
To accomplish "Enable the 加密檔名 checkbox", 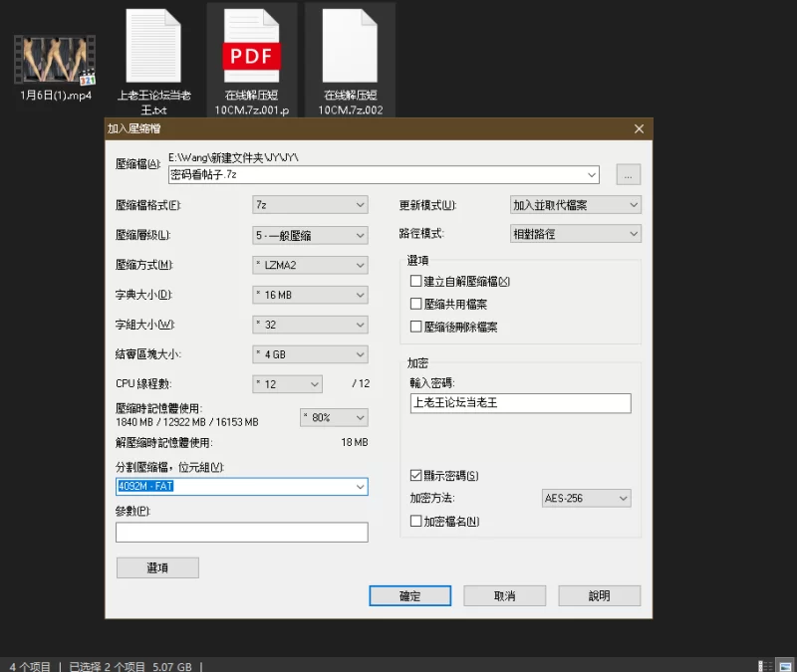I will pos(416,521).
